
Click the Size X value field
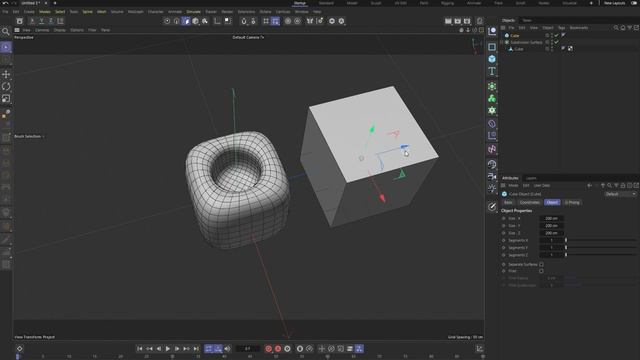point(551,218)
